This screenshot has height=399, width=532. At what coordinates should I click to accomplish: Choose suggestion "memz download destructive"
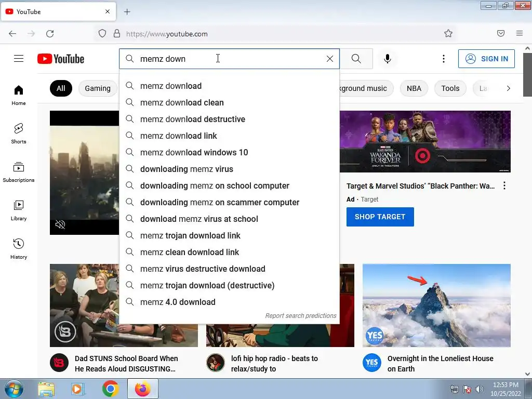point(229,119)
